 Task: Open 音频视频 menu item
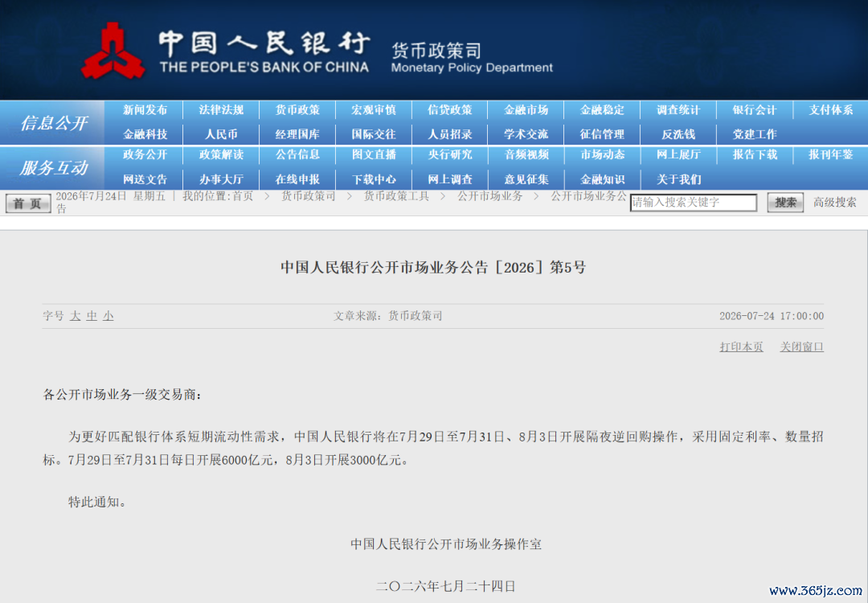click(526, 155)
